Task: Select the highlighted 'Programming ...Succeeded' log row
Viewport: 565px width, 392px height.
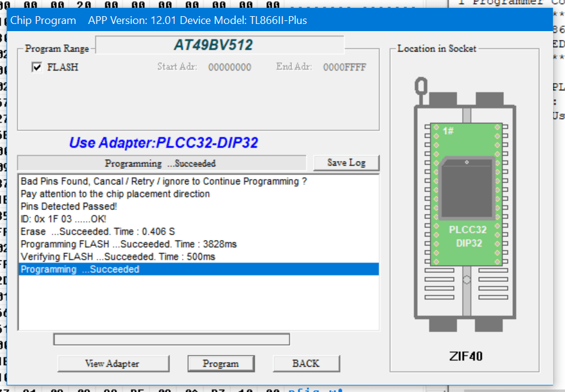Action: pos(199,269)
